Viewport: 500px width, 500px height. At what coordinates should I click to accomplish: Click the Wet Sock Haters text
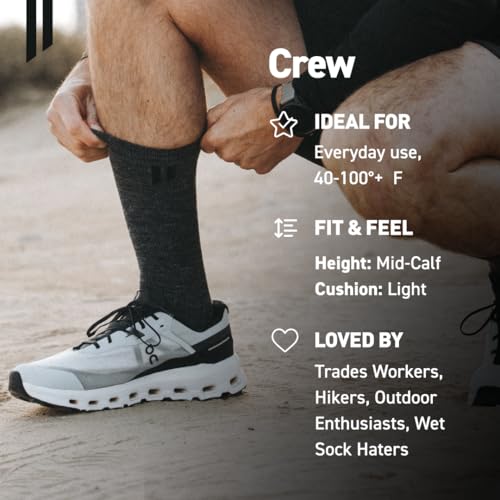click(380, 436)
